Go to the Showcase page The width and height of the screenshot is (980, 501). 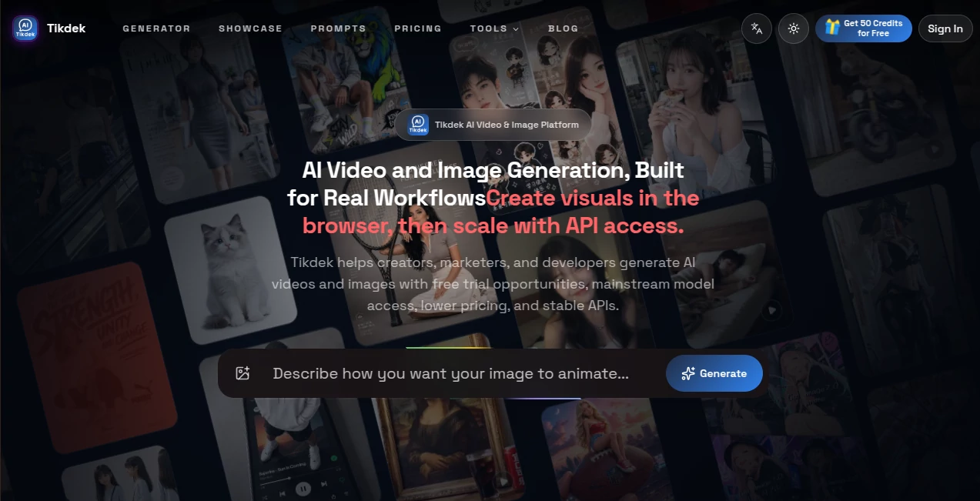point(250,28)
